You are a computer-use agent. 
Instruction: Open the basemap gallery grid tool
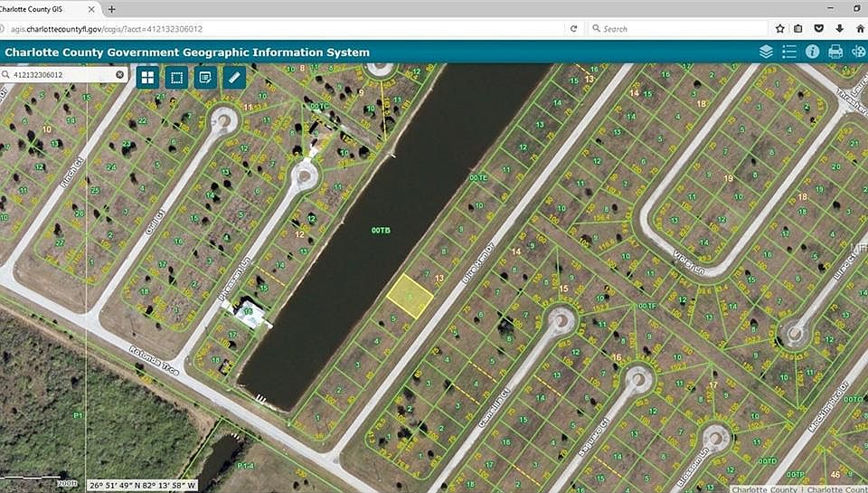pyautogui.click(x=147, y=78)
